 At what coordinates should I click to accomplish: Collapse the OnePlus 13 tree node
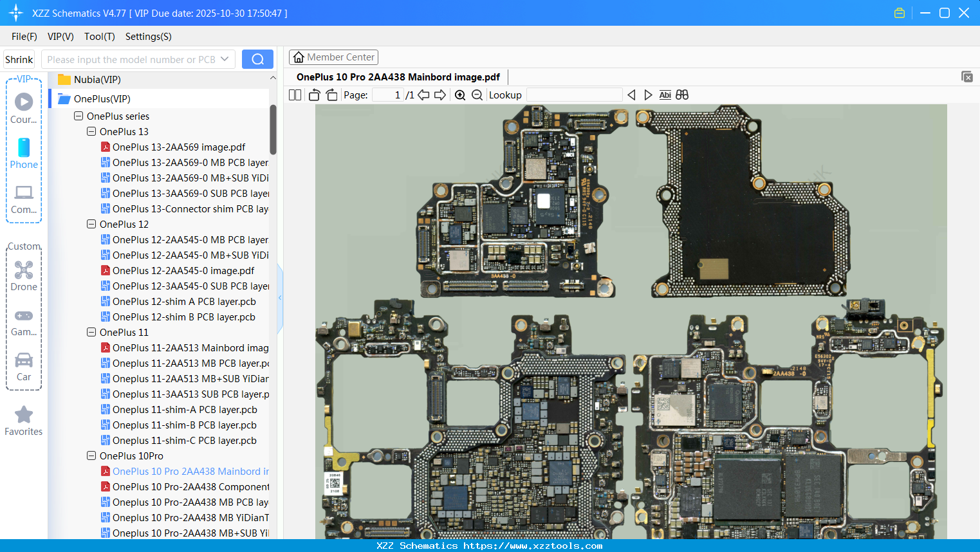91,131
